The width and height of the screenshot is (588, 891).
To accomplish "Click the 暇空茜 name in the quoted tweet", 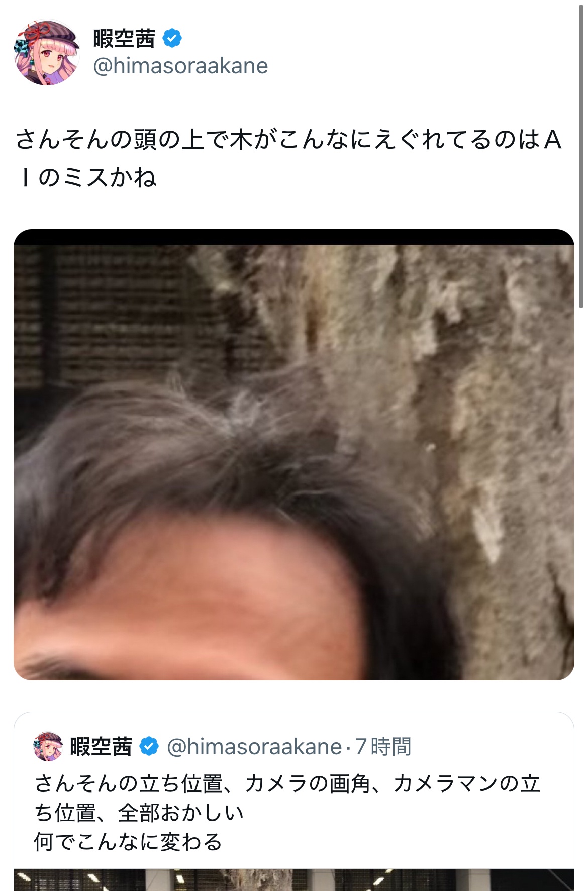I will tap(101, 747).
